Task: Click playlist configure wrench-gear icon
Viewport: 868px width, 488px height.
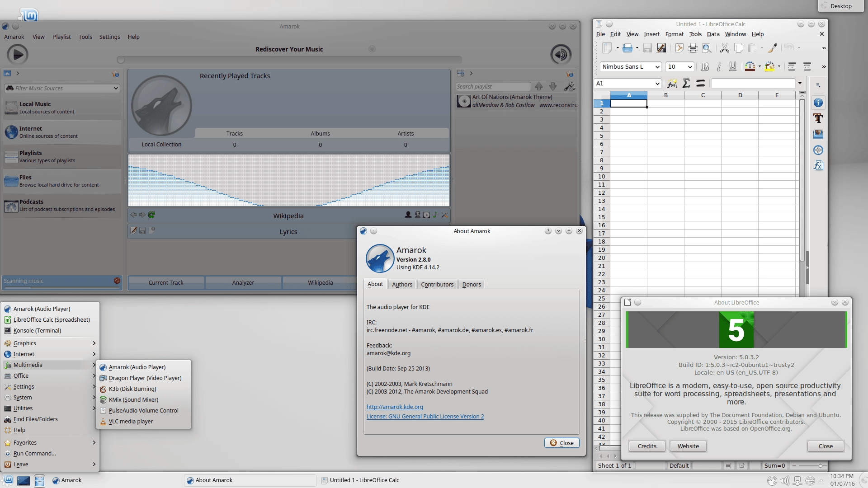Action: click(570, 86)
